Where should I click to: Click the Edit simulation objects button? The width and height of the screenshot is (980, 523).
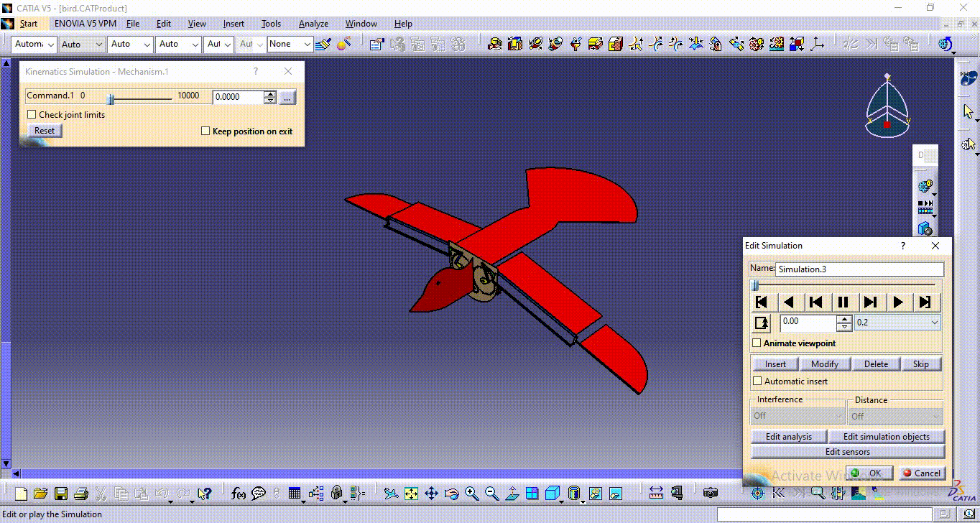pyautogui.click(x=886, y=437)
